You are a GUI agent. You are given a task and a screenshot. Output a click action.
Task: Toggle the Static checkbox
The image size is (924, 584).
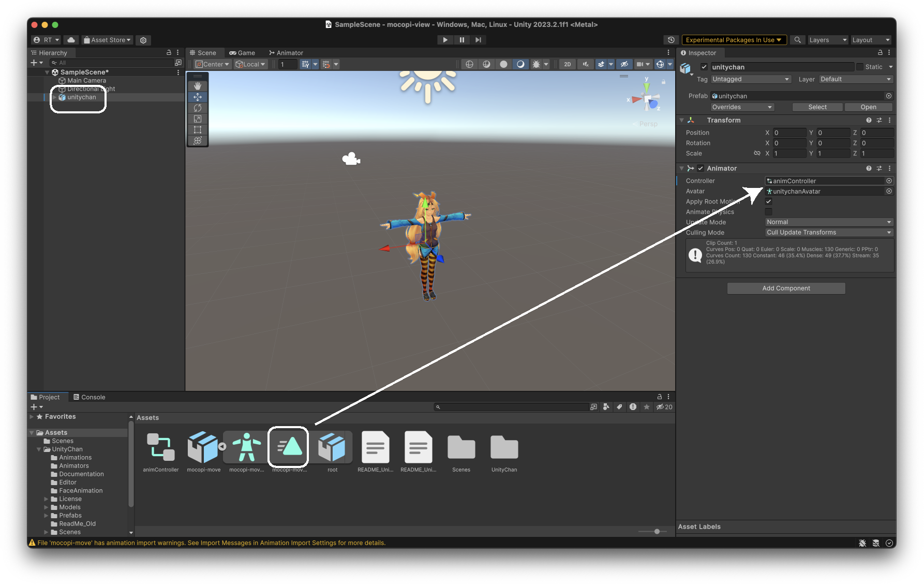[x=859, y=67]
